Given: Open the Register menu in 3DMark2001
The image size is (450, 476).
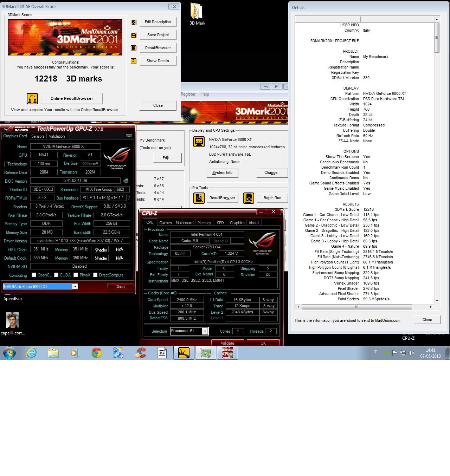Looking at the screenshot, I should 188,94.
